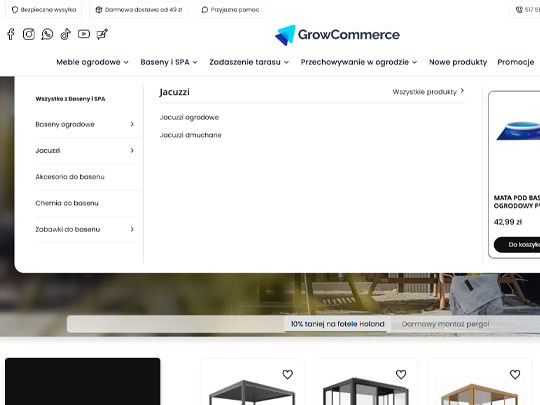Screen dimensions: 540x405
Task: Open the Facebook social icon
Action: tap(11, 34)
